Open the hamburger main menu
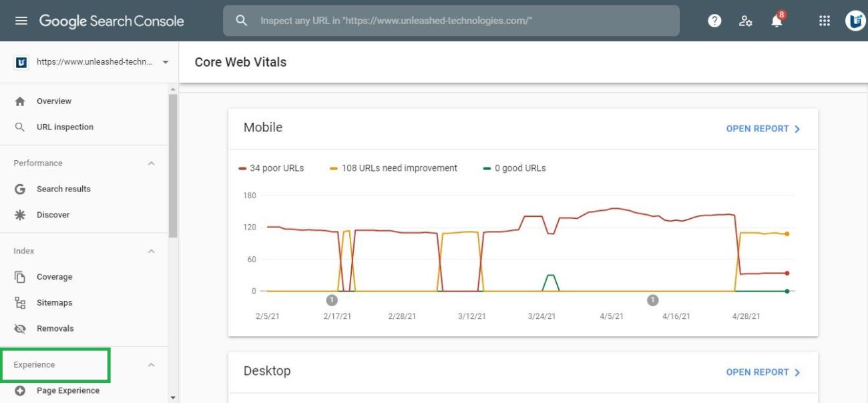Viewport: 868px width, 403px height. pyautogui.click(x=21, y=21)
